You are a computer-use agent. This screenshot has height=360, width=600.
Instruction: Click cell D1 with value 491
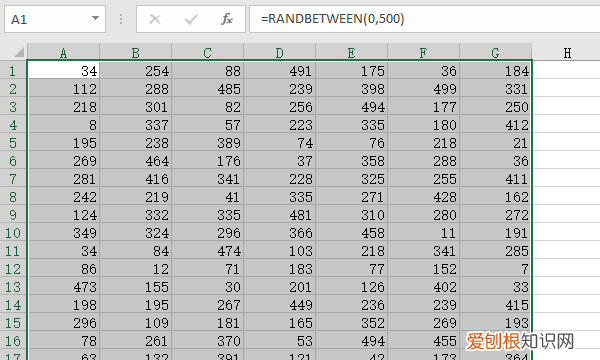pos(280,70)
